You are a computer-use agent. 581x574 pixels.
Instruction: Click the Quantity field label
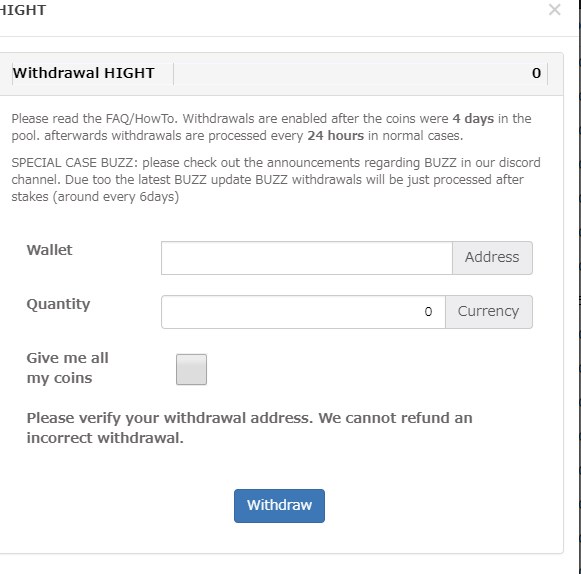58,305
